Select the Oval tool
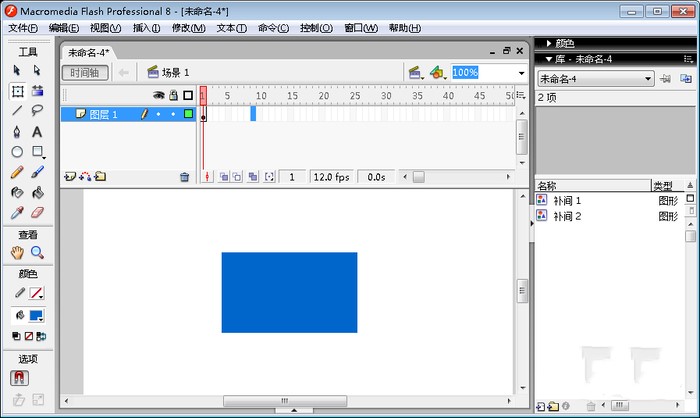700x418 pixels. point(17,152)
